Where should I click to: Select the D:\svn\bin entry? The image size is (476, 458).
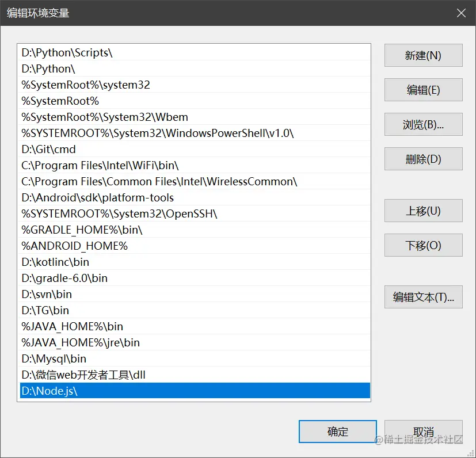pos(195,294)
